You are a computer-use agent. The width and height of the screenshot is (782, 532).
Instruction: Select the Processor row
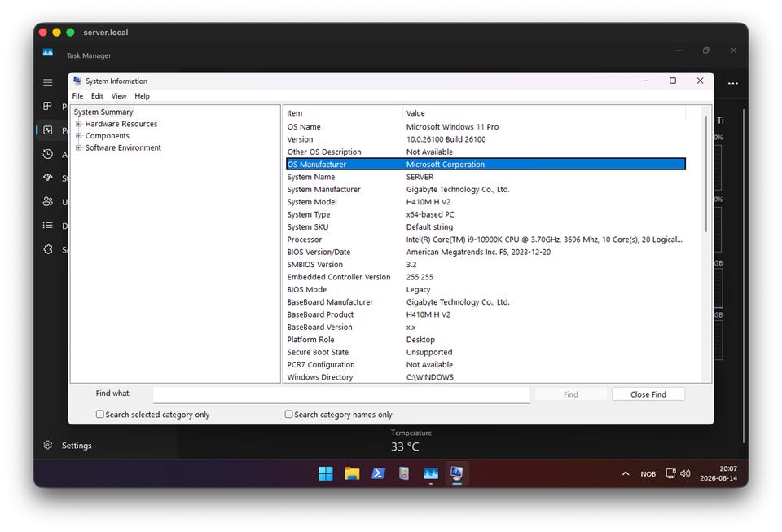pyautogui.click(x=485, y=240)
